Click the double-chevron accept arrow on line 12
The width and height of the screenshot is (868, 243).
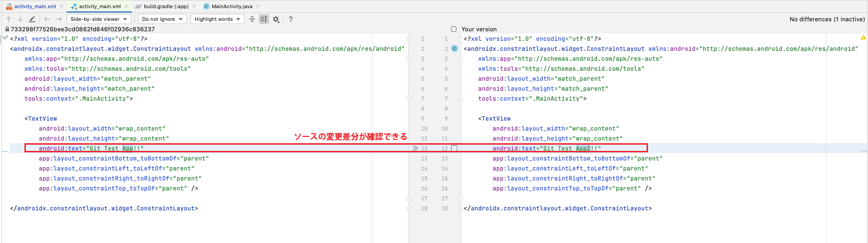[415, 148]
